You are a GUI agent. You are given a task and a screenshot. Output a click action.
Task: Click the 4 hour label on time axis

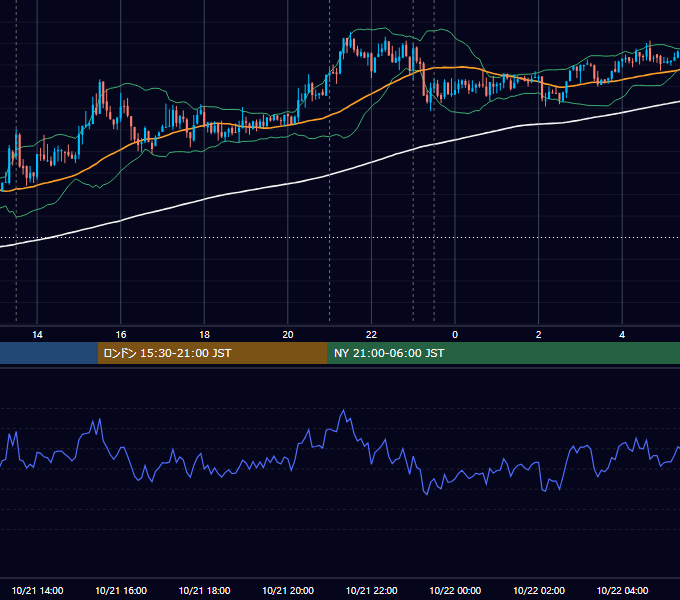coord(622,335)
